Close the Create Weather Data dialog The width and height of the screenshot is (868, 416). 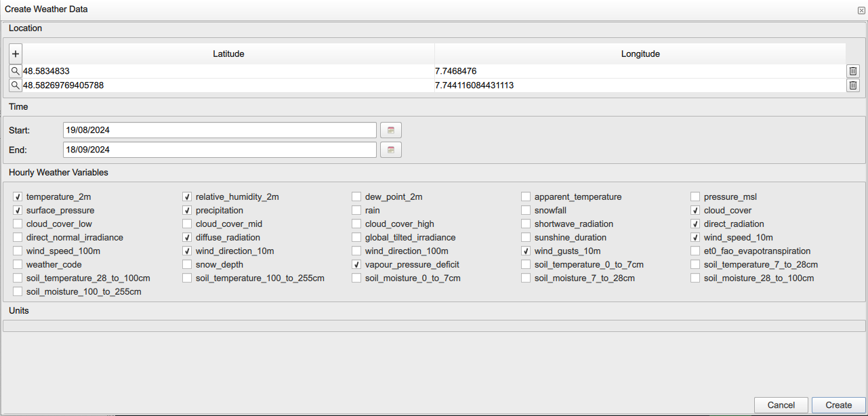click(861, 9)
